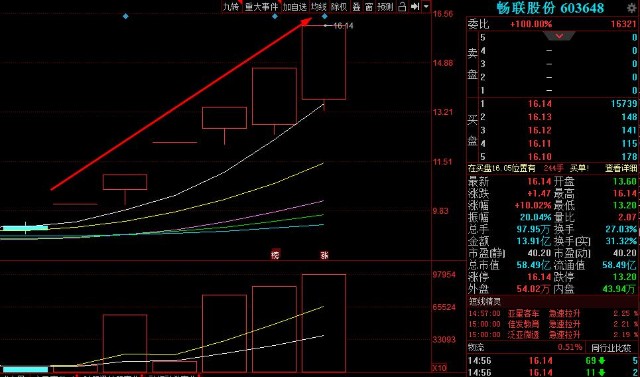Viewport: 640px width, 377px height.
Task: Select 泛亚微透 row in short-term alerts
Action: pyautogui.click(x=553, y=335)
